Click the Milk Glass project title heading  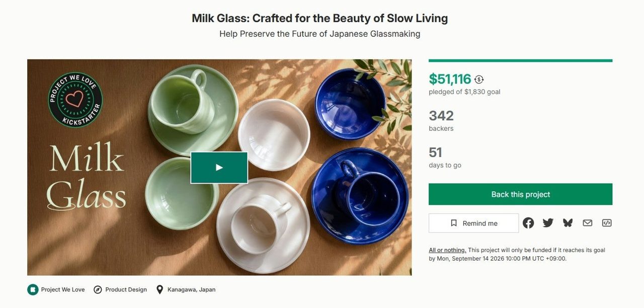[x=319, y=19]
